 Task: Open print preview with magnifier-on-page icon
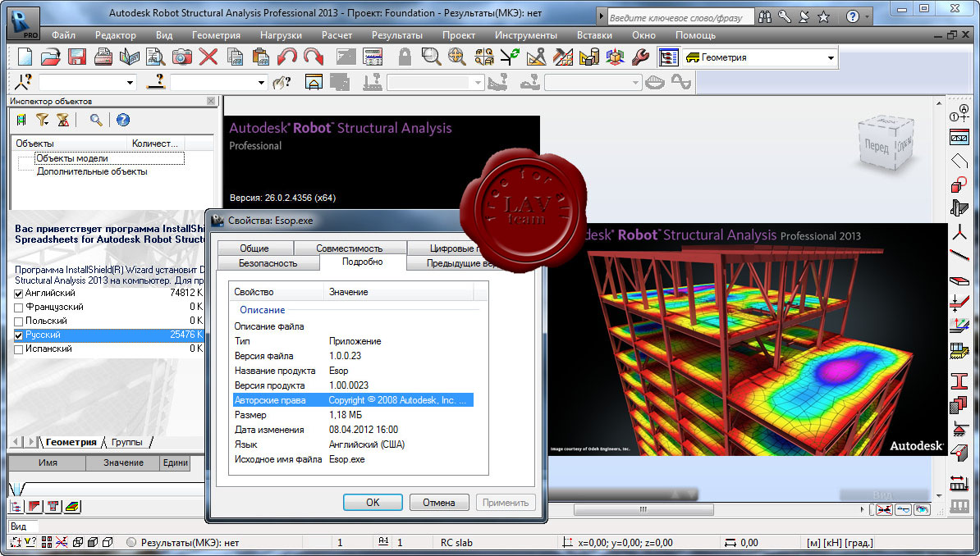tap(156, 57)
